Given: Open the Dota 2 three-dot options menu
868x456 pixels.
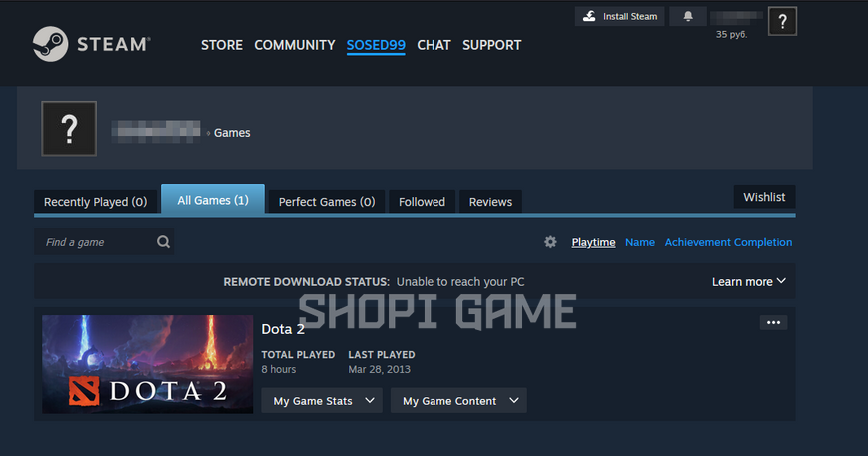Looking at the screenshot, I should pos(773,323).
